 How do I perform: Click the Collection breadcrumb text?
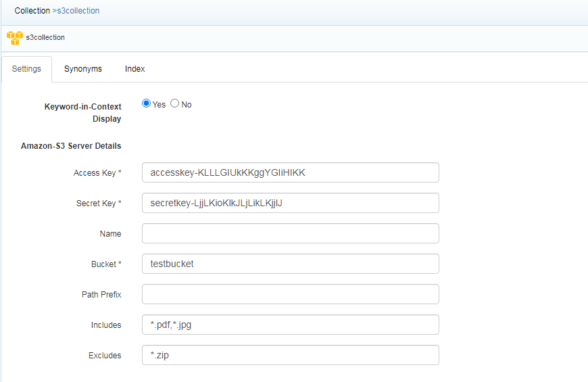pyautogui.click(x=32, y=11)
